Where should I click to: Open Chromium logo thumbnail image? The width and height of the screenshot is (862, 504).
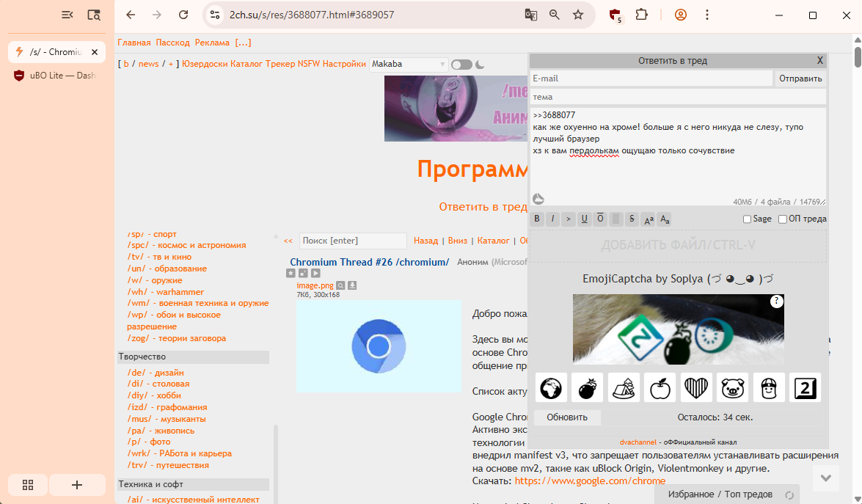tap(379, 346)
